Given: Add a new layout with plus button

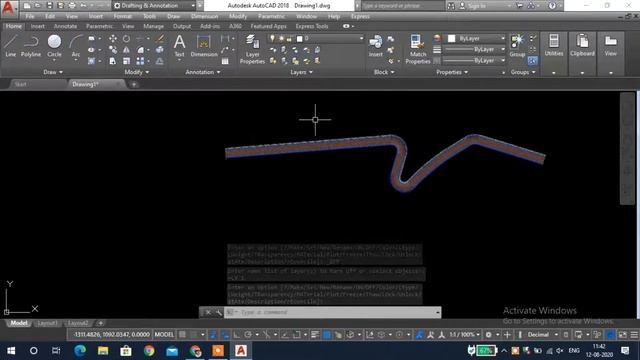Looking at the screenshot, I should [100, 323].
